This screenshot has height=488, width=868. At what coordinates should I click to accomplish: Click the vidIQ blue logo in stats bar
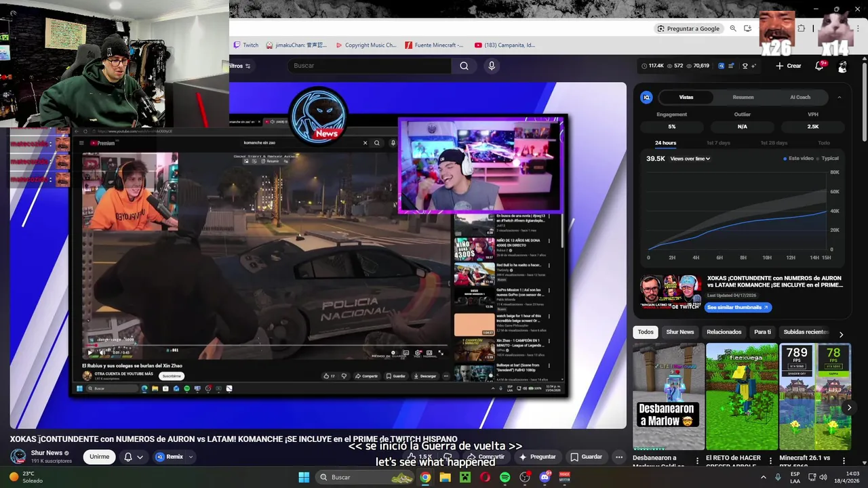coord(721,66)
